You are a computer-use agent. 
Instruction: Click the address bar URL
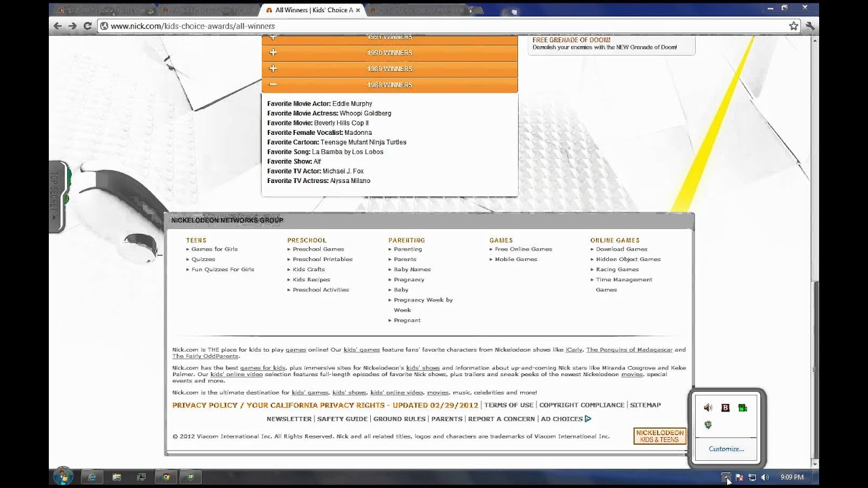coord(193,26)
